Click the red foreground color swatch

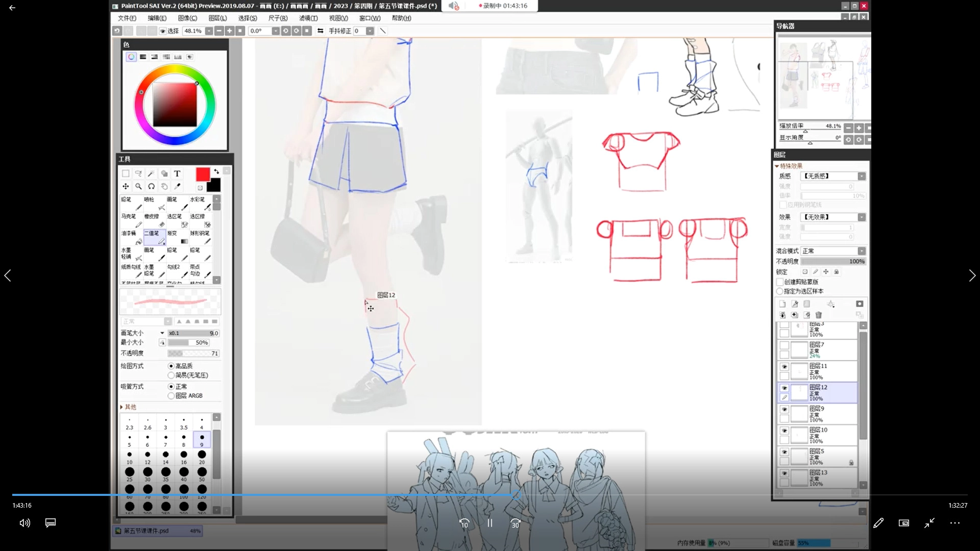click(203, 174)
